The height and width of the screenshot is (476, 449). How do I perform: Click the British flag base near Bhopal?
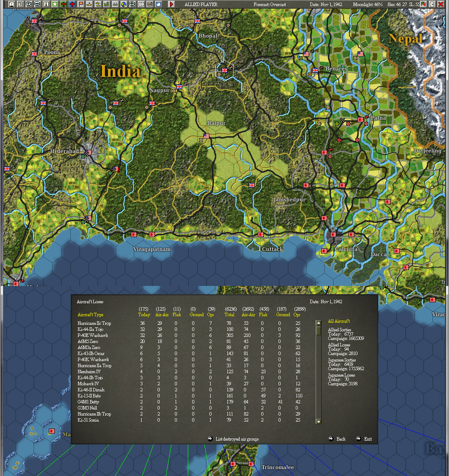[x=197, y=21]
